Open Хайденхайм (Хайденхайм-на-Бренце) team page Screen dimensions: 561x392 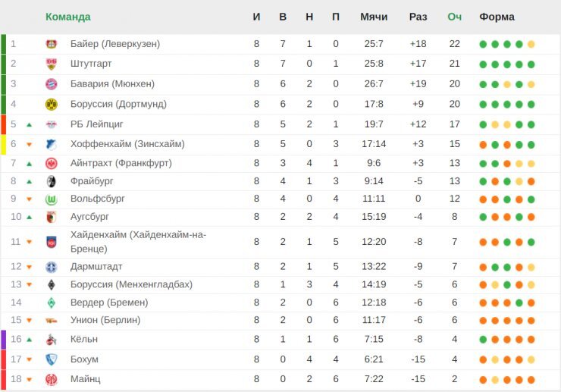point(138,242)
